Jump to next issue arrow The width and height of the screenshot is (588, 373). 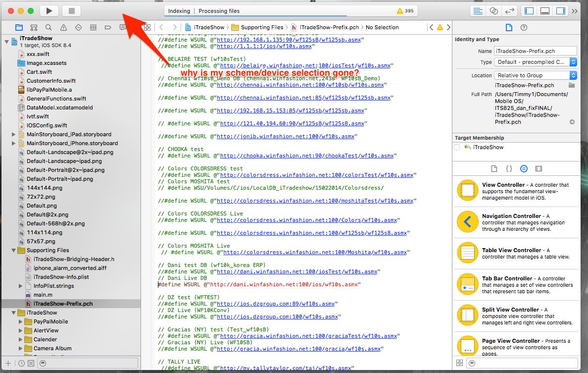pyautogui.click(x=448, y=27)
